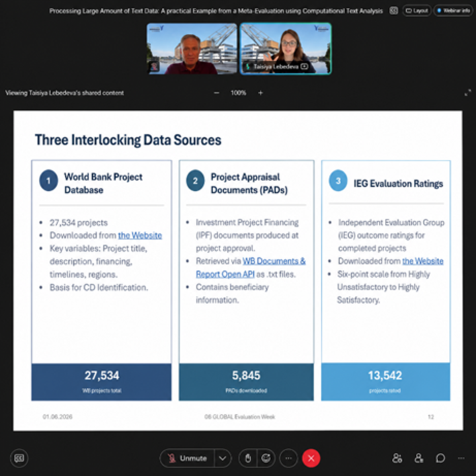Zoom in shared content with plus
476x476 pixels.
coord(260,93)
